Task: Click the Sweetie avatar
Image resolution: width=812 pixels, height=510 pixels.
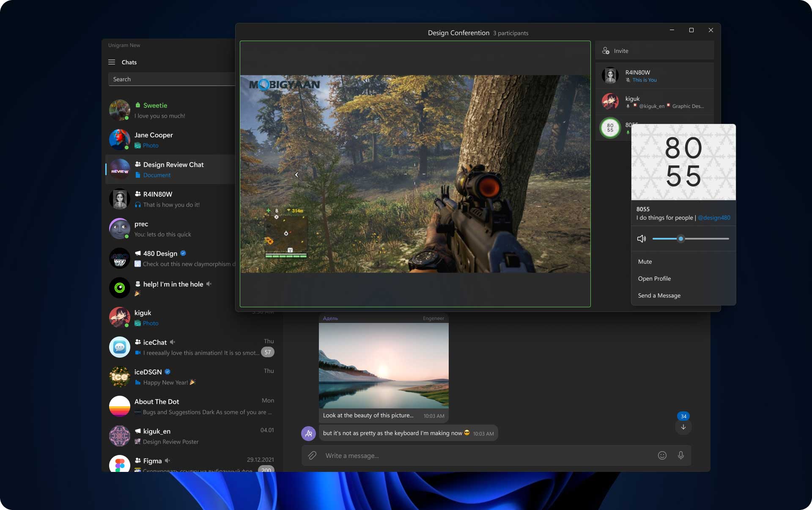Action: coord(120,110)
